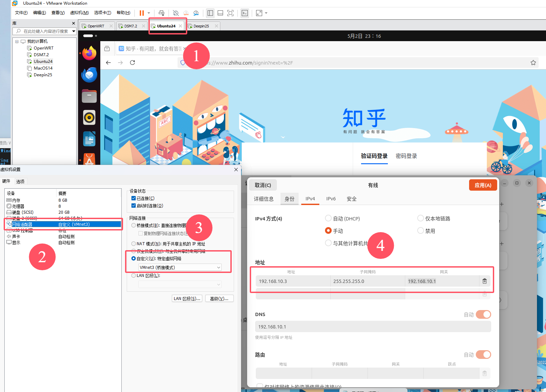Viewport: 546px width, 392px height.
Task: Launch Rhythmbox from the Ubuntu dock
Action: 89,117
